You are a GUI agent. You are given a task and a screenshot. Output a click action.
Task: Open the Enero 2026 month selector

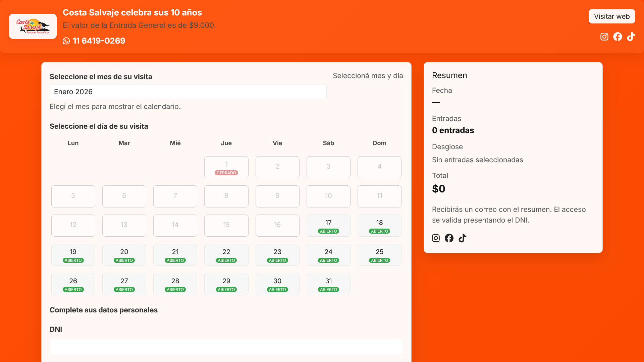(188, 92)
